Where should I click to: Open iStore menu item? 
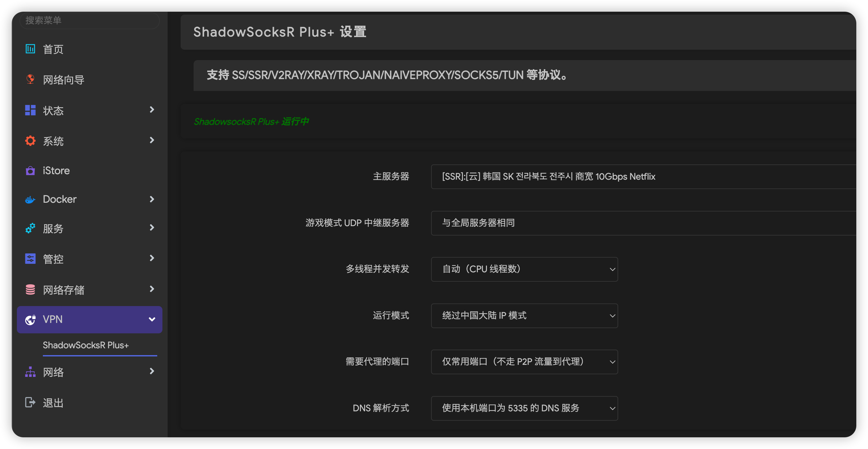tap(90, 171)
